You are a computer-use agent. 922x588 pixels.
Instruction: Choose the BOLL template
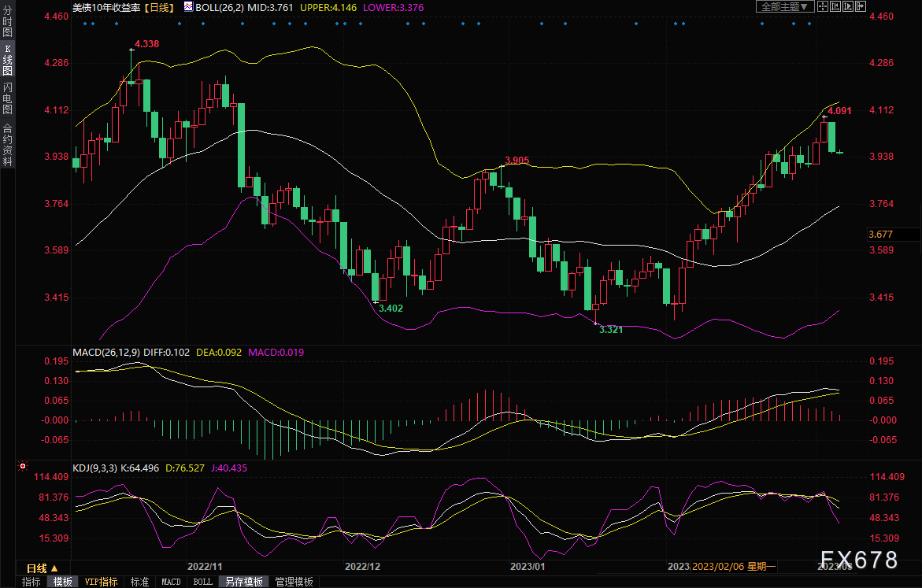tap(203, 582)
